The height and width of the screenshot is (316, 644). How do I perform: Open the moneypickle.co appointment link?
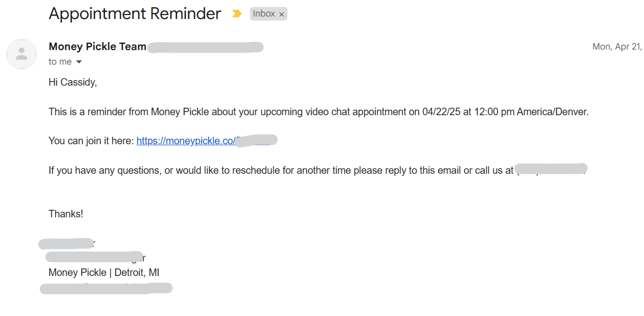coord(185,141)
